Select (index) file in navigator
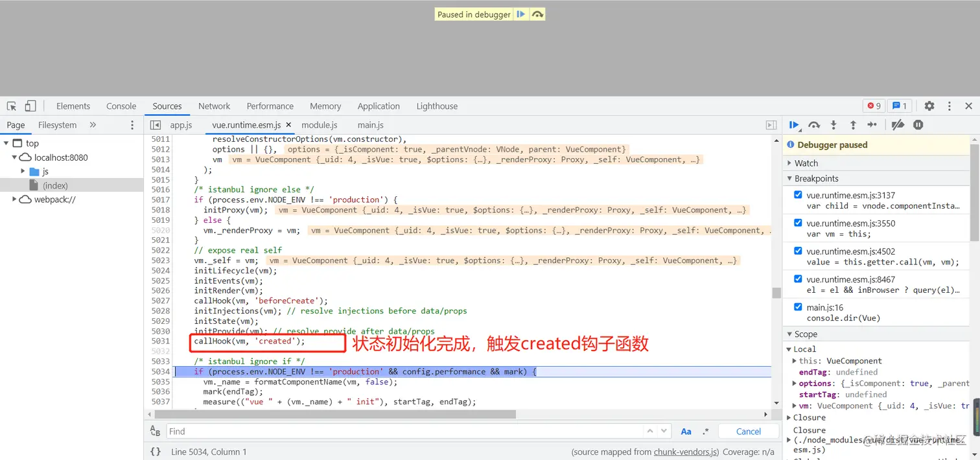980x460 pixels. [71, 185]
